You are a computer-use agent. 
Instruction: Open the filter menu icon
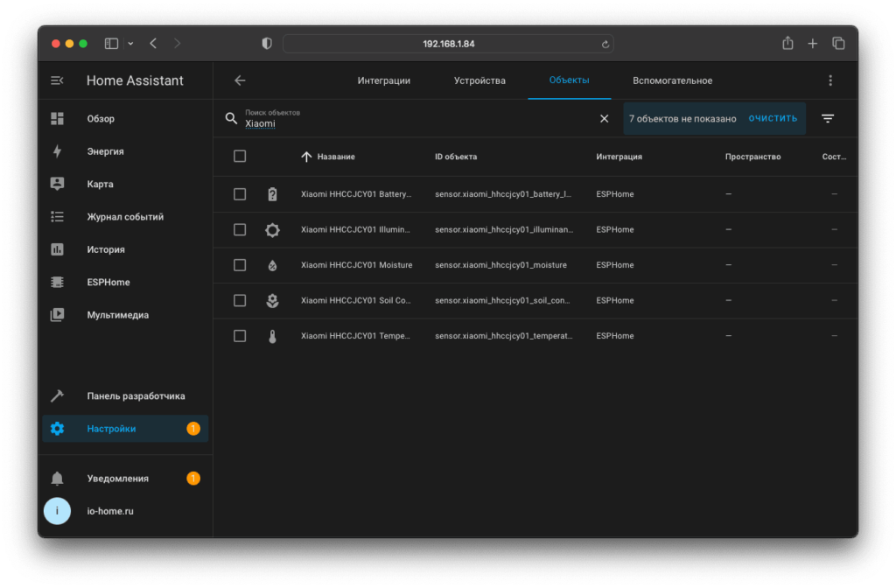[x=828, y=118]
